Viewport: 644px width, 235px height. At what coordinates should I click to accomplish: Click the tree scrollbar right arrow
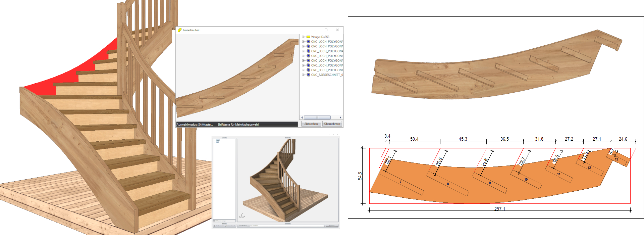tap(340, 117)
